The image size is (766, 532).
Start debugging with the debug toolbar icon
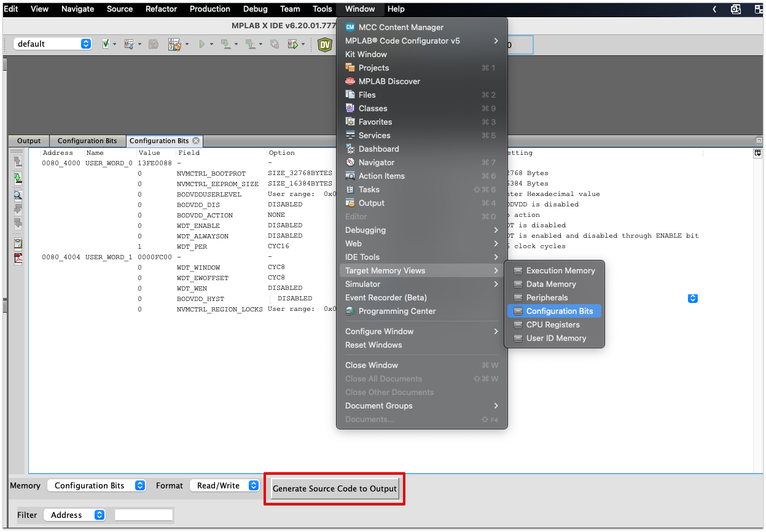click(293, 44)
